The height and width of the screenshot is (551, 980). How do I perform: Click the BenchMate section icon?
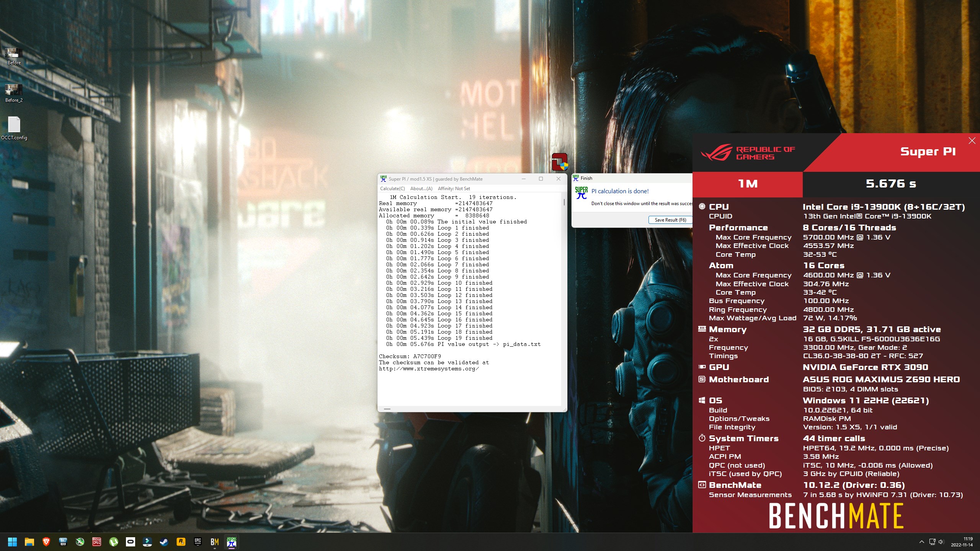[702, 485]
